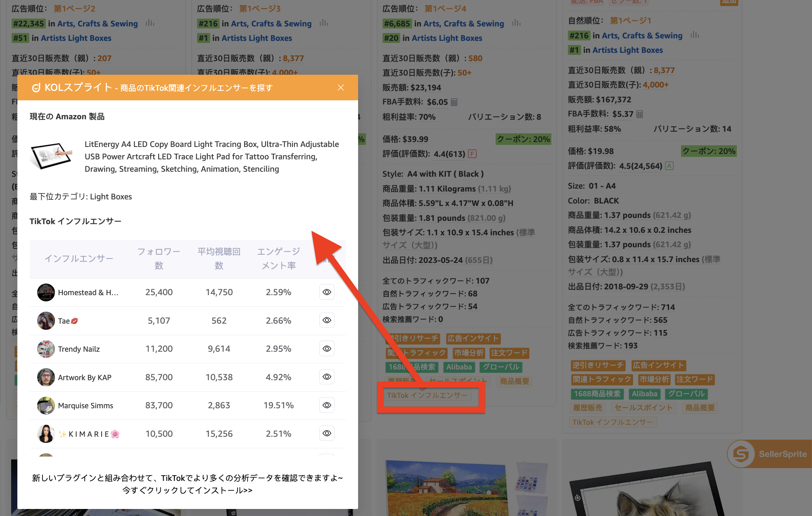Click install plugin link at popup bottom
Screen dimensions: 812x516
click(187, 490)
